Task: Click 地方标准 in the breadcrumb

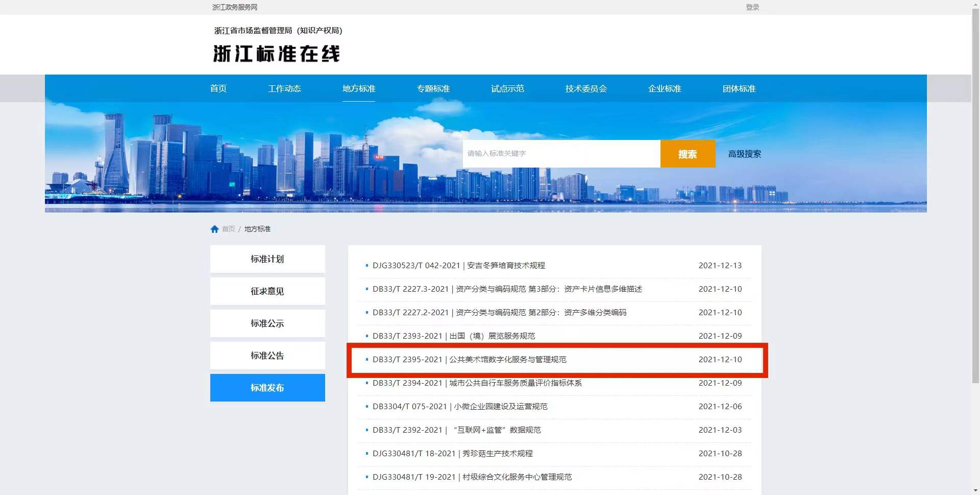Action: coord(257,229)
